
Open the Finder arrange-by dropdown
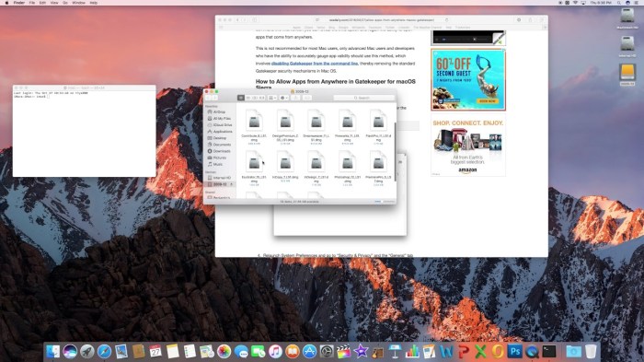272,98
